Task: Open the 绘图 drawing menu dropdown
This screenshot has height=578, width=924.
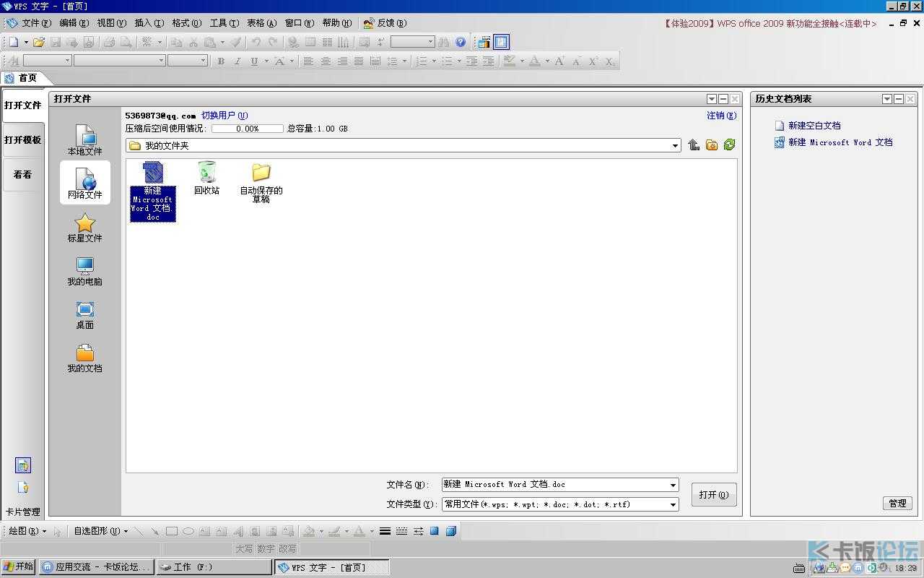Action: pyautogui.click(x=27, y=531)
